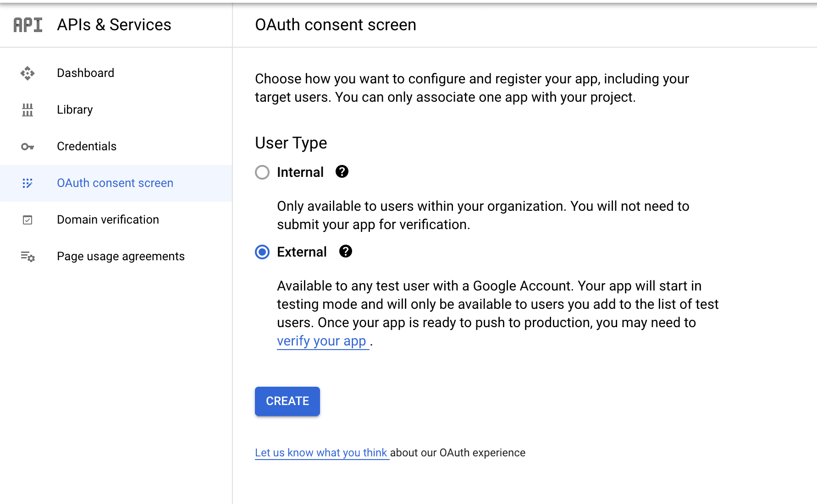Screen dimensions: 817x504
Task: Click the API logo icon
Action: (x=28, y=25)
